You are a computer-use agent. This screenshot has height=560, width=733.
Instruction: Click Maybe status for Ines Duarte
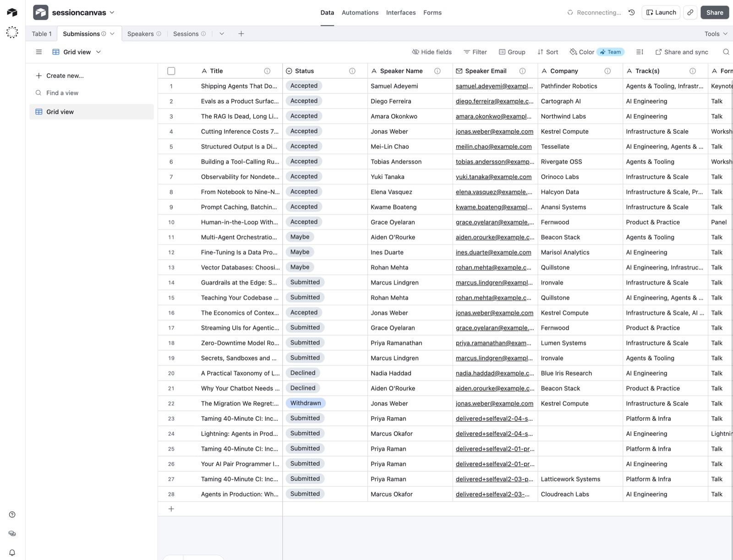[x=300, y=252]
